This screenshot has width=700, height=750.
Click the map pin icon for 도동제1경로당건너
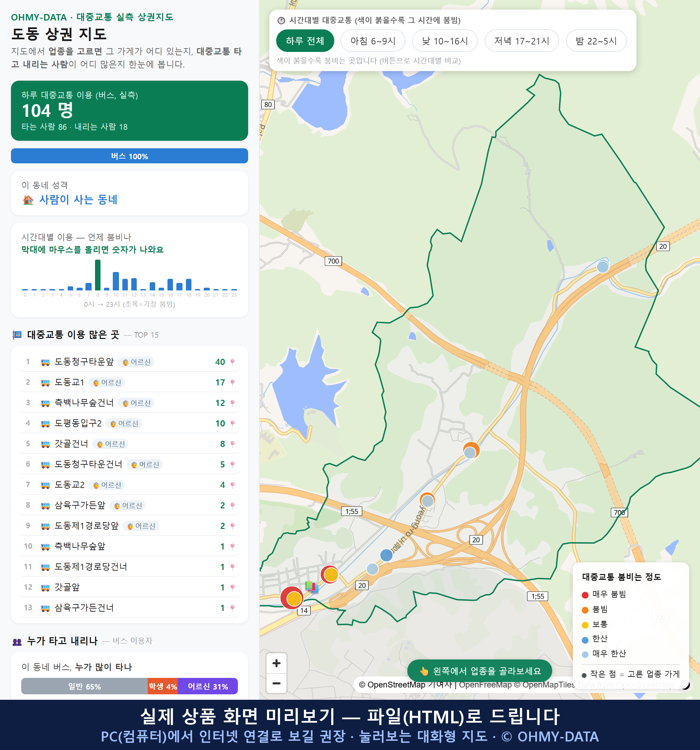pos(232,567)
